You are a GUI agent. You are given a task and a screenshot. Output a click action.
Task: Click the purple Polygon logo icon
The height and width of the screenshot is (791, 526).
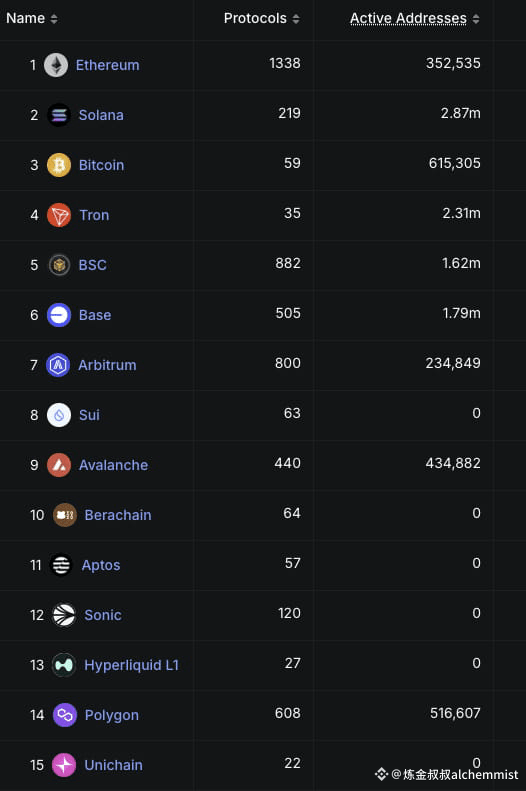pos(65,715)
